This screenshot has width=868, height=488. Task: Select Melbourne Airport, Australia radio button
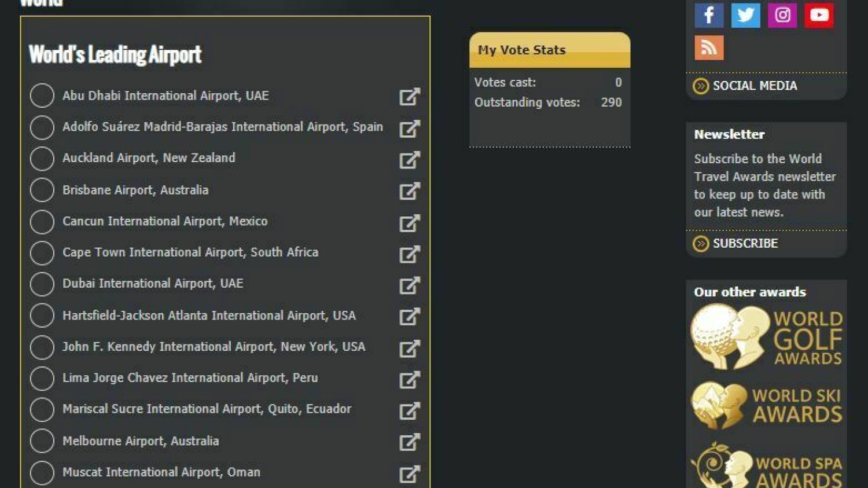click(42, 441)
